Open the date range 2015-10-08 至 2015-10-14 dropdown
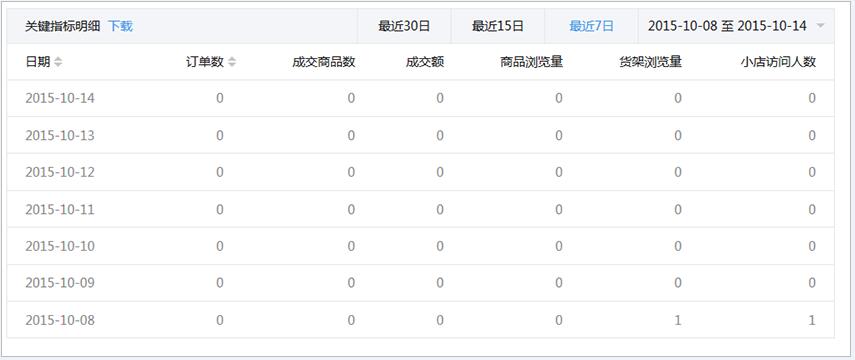The height and width of the screenshot is (360, 855). click(736, 26)
